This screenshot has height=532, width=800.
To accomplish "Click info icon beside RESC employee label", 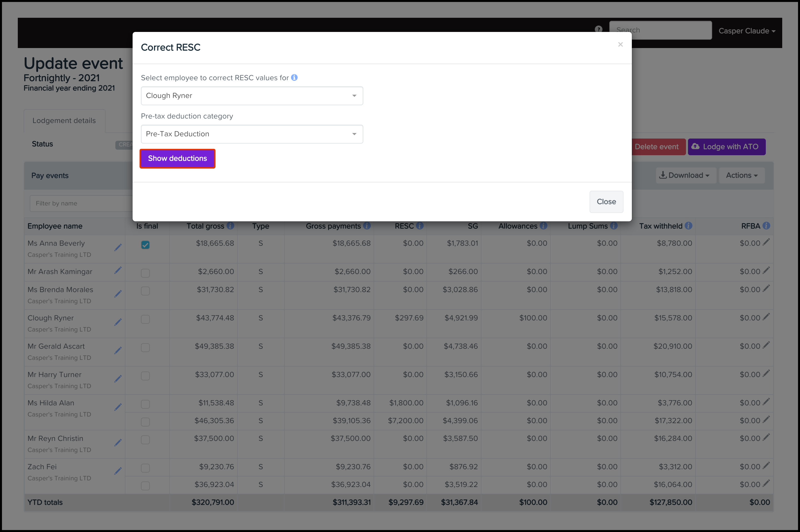I will (x=294, y=77).
